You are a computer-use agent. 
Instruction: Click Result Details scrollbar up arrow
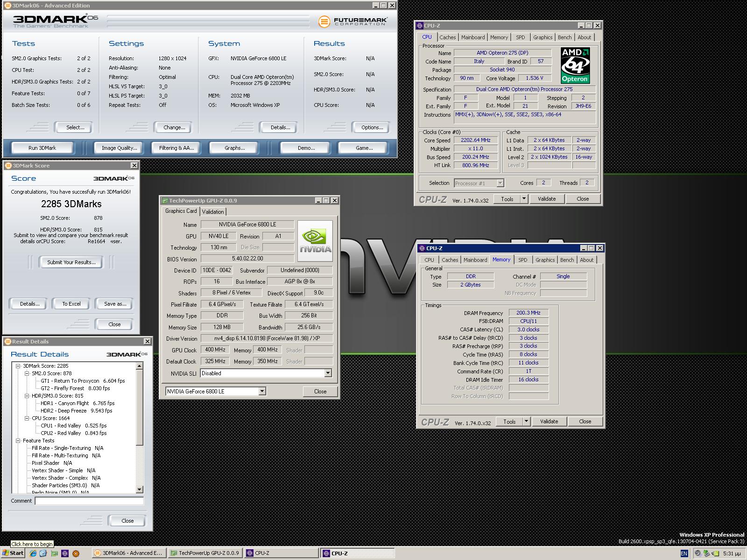pos(139,366)
